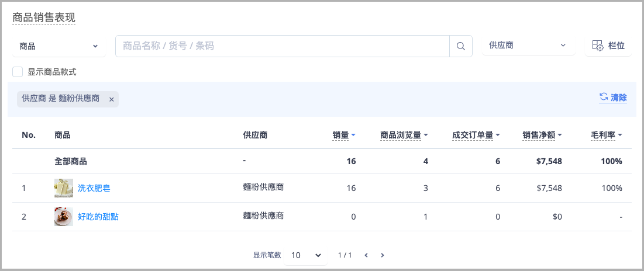Viewport: 644px width, 271px height.
Task: Click the 栏位 button
Action: [x=608, y=46]
